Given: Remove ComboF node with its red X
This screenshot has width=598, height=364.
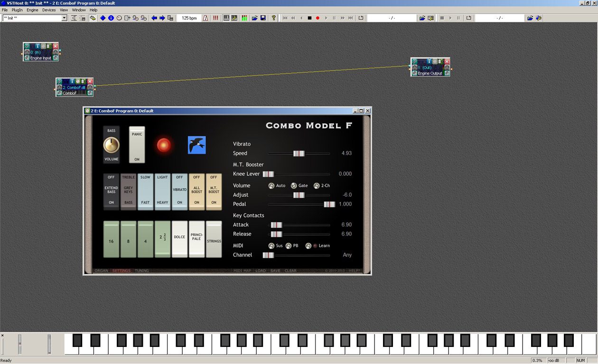Looking at the screenshot, I should tap(90, 82).
